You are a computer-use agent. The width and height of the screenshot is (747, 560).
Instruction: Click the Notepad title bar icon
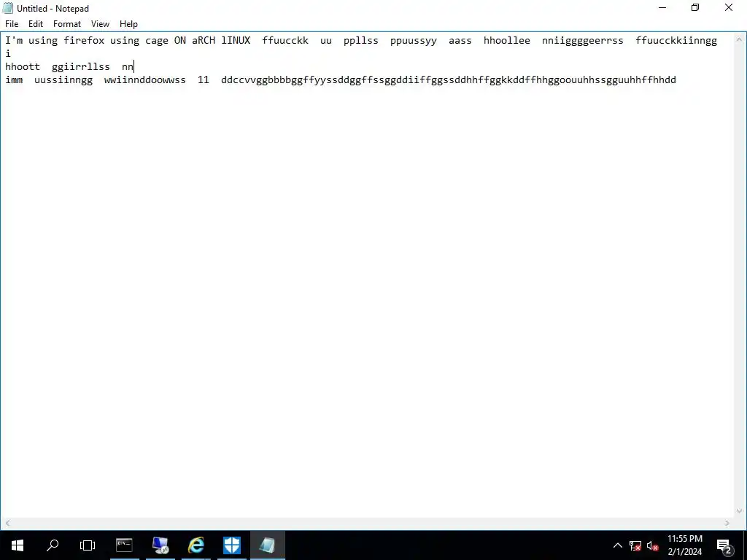click(x=7, y=8)
